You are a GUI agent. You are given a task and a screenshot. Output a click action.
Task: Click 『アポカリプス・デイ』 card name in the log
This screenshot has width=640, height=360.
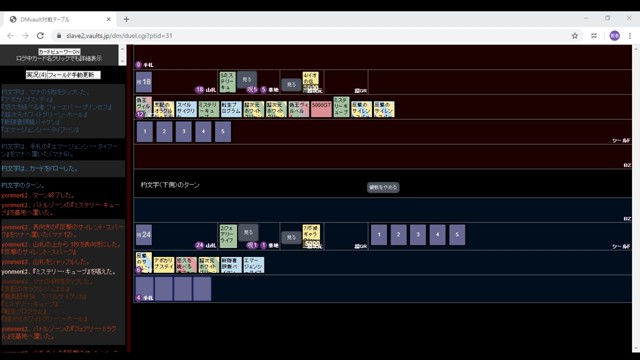[x=27, y=99]
